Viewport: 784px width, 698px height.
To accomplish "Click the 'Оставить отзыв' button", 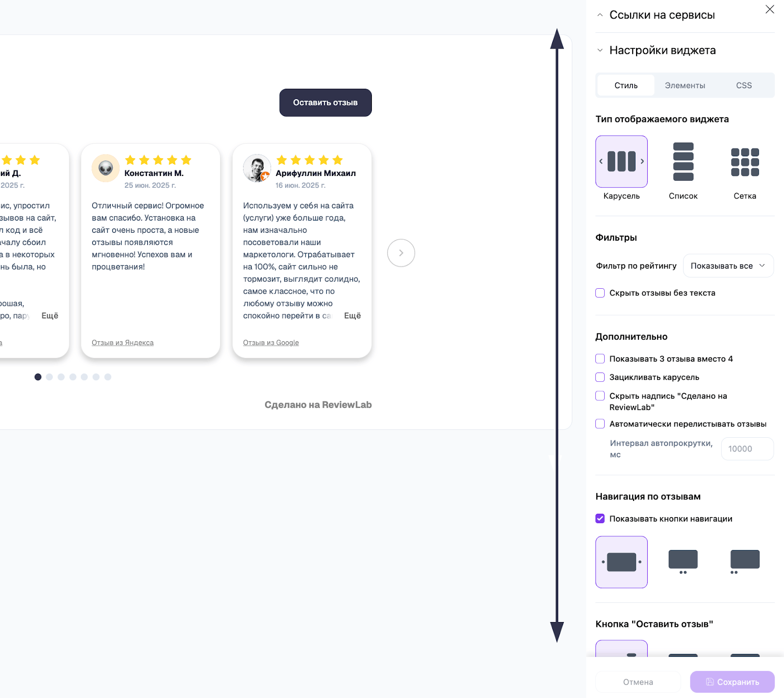I will tap(325, 102).
